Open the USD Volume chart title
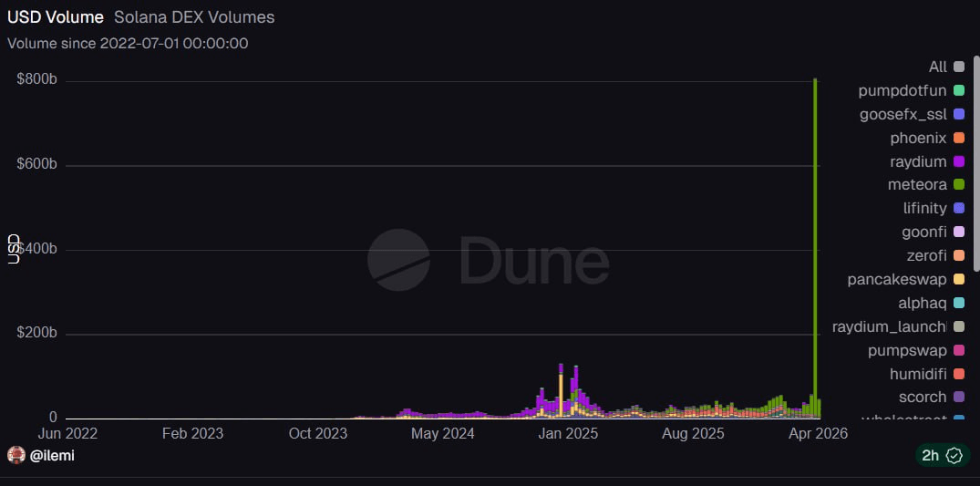 coord(56,17)
